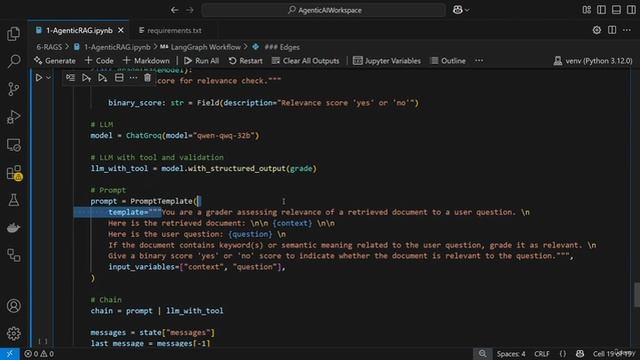Execute cell and below in the cell toolbar
The width and height of the screenshot is (640, 360).
[102, 78]
